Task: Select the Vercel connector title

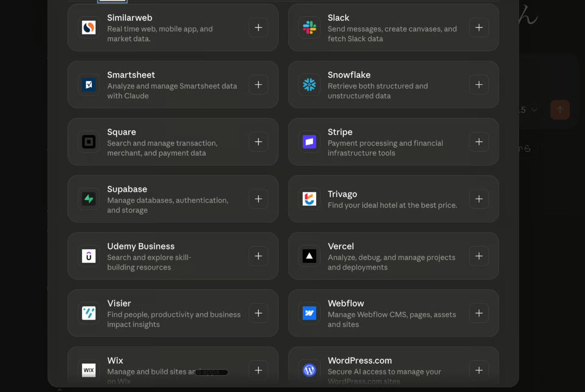Action: (x=341, y=246)
